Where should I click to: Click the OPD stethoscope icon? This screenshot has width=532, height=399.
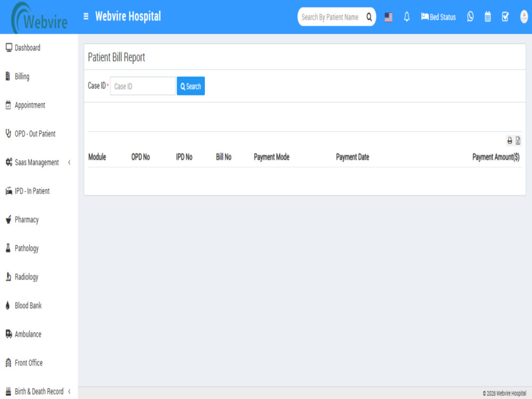click(x=8, y=134)
